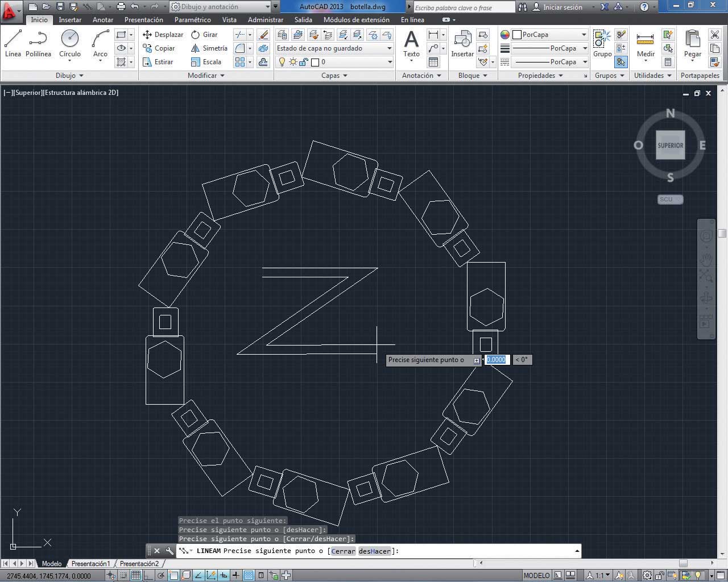Click the Girar (rotate) tool
Image resolution: width=728 pixels, height=582 pixels.
point(204,35)
